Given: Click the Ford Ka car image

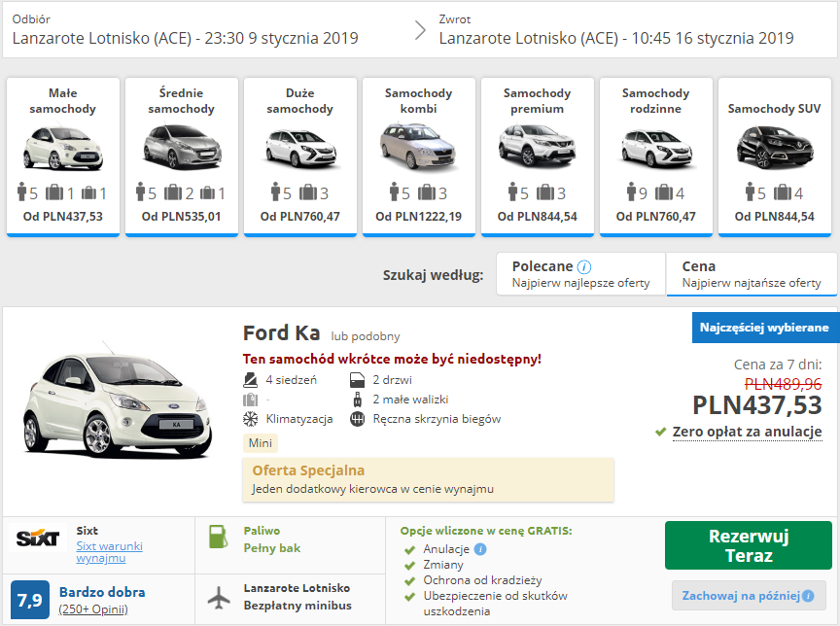Looking at the screenshot, I should tap(117, 401).
